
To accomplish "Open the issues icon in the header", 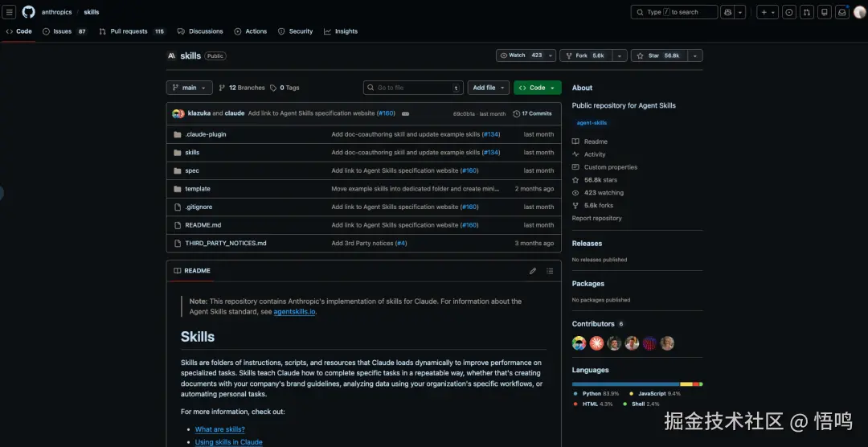I will click(789, 12).
